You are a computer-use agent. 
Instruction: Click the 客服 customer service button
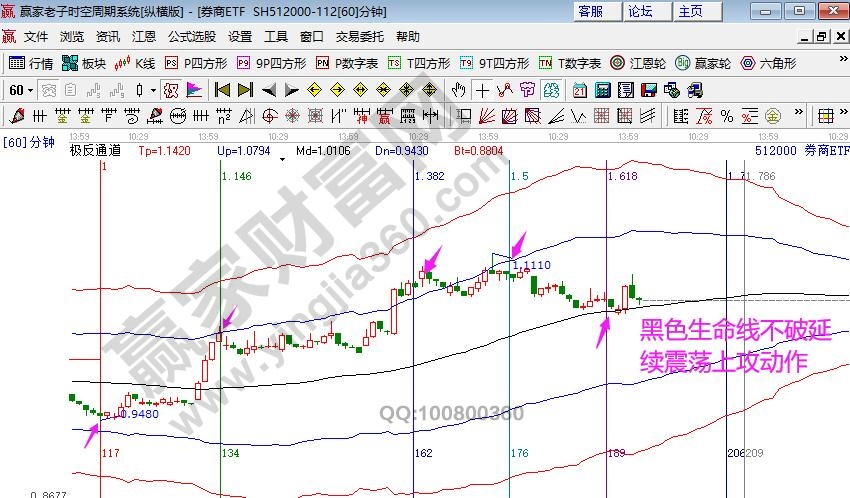[591, 11]
